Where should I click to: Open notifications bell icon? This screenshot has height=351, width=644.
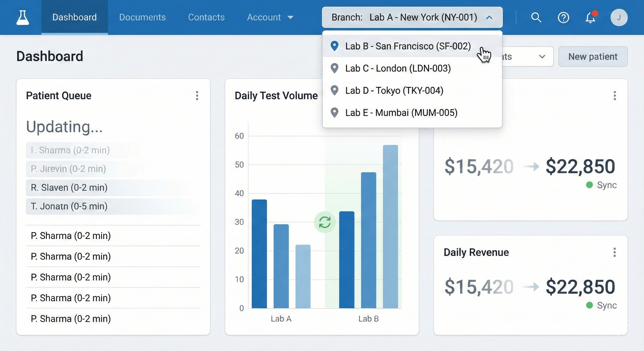[x=590, y=18]
